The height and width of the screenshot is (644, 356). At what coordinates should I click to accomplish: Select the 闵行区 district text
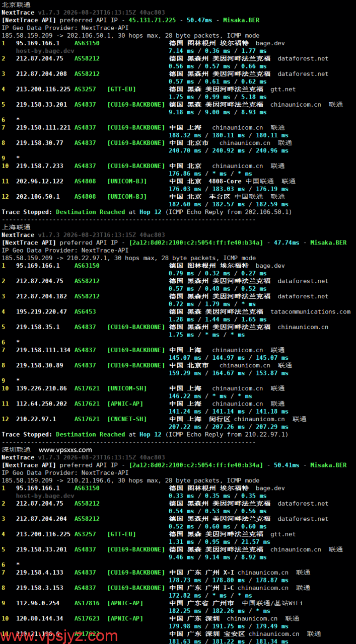pos(220,419)
